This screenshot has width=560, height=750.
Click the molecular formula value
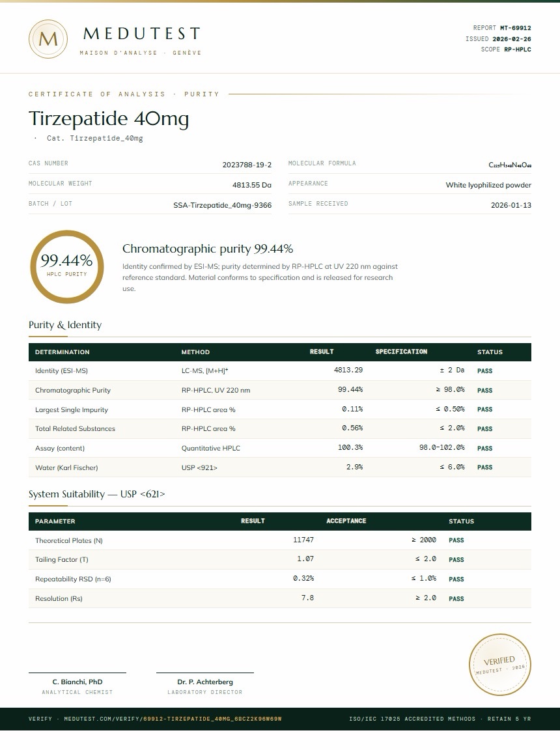point(510,165)
